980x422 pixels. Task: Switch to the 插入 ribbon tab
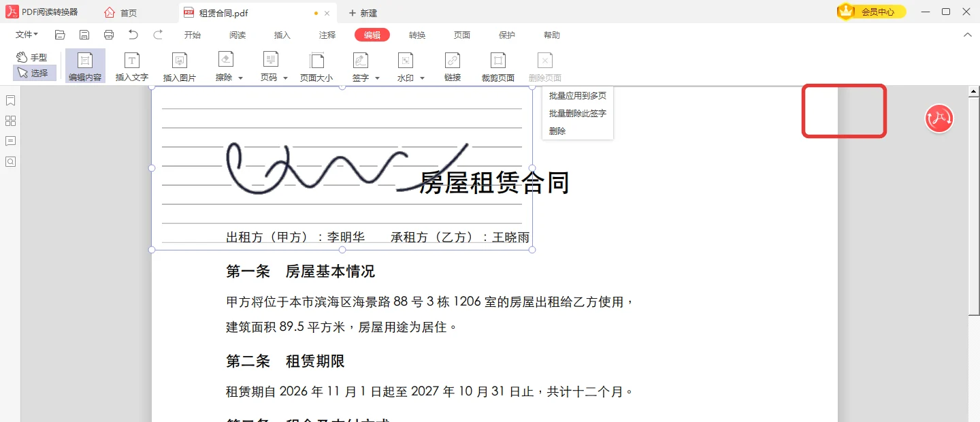(282, 35)
